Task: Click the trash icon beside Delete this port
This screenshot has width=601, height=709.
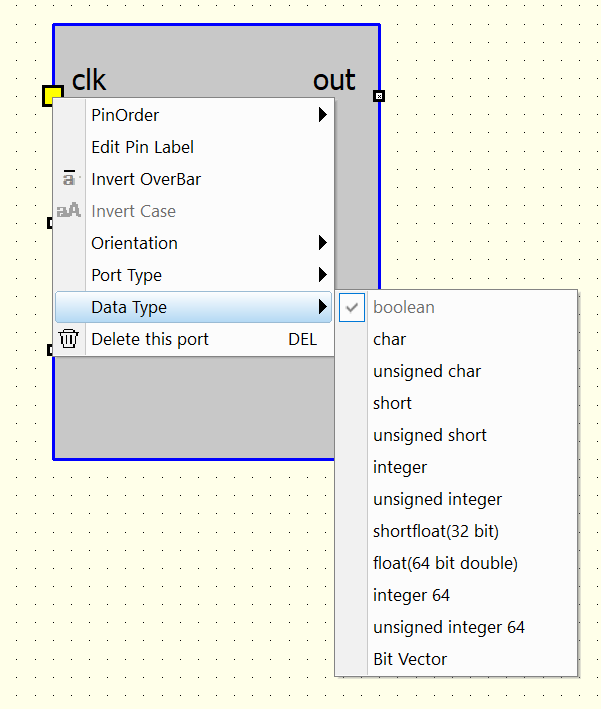Action: (69, 339)
